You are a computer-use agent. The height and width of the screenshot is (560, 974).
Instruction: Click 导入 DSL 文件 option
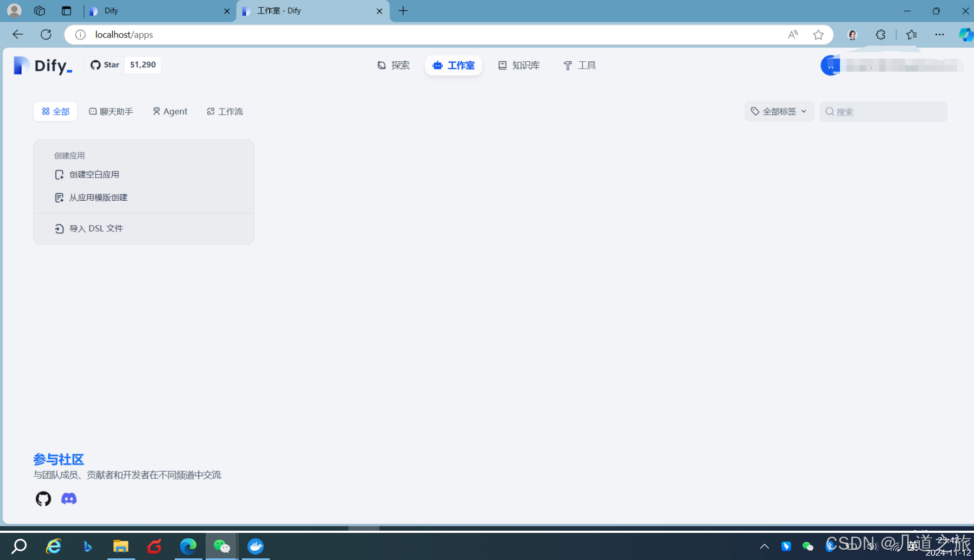[x=96, y=228]
